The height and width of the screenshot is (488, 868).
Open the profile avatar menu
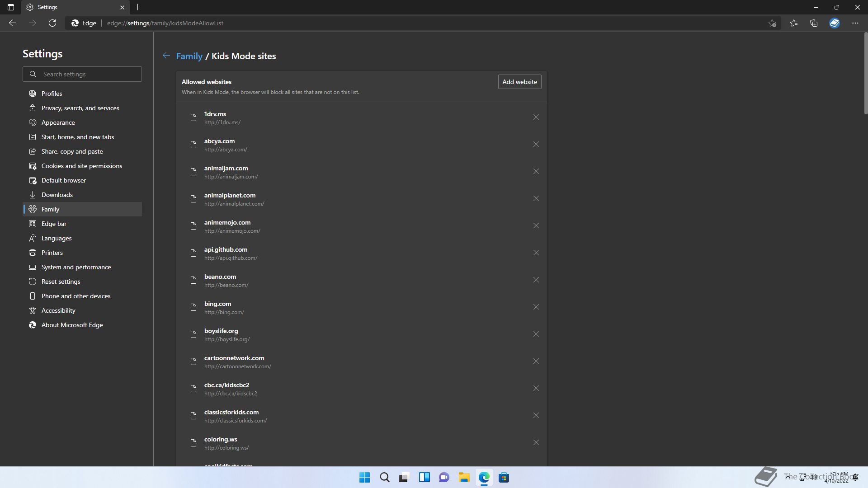coord(835,23)
